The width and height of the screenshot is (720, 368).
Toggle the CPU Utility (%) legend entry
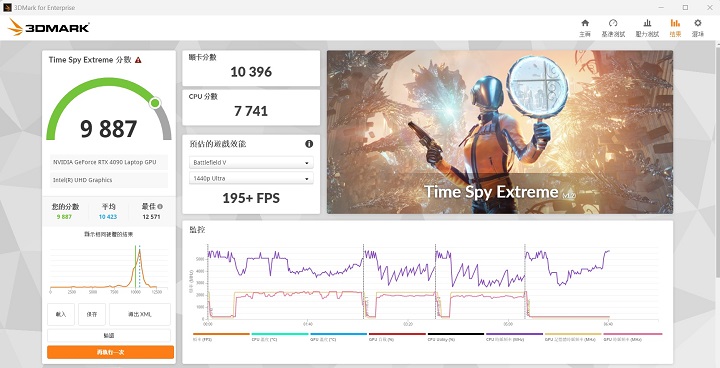[456, 337]
